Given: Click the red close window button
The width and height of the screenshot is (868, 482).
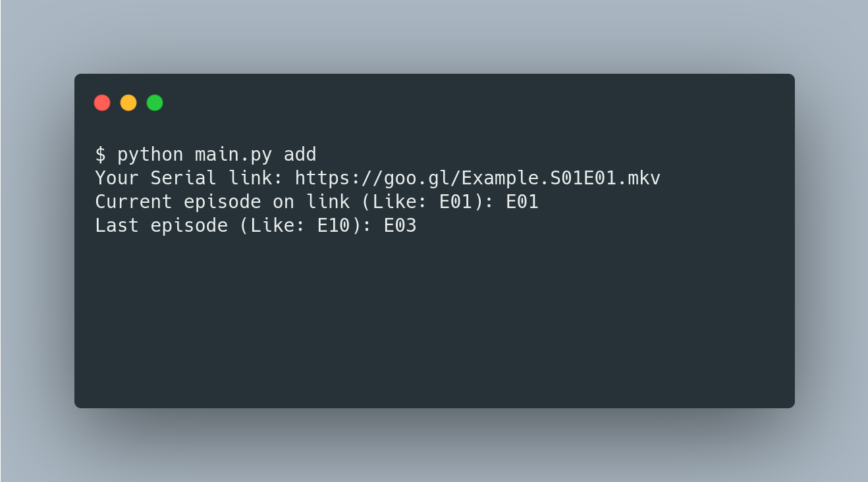Looking at the screenshot, I should tap(102, 102).
